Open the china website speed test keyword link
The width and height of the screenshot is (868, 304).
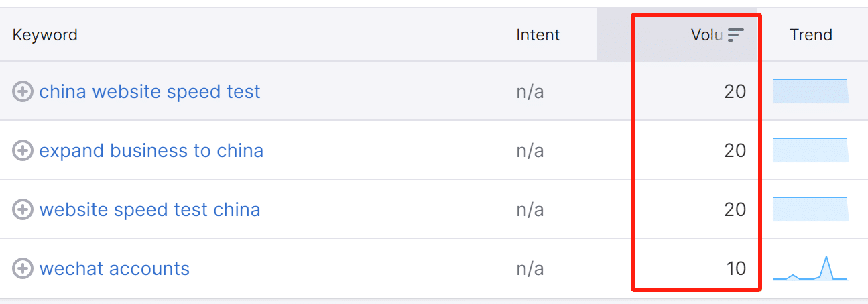pyautogui.click(x=149, y=91)
